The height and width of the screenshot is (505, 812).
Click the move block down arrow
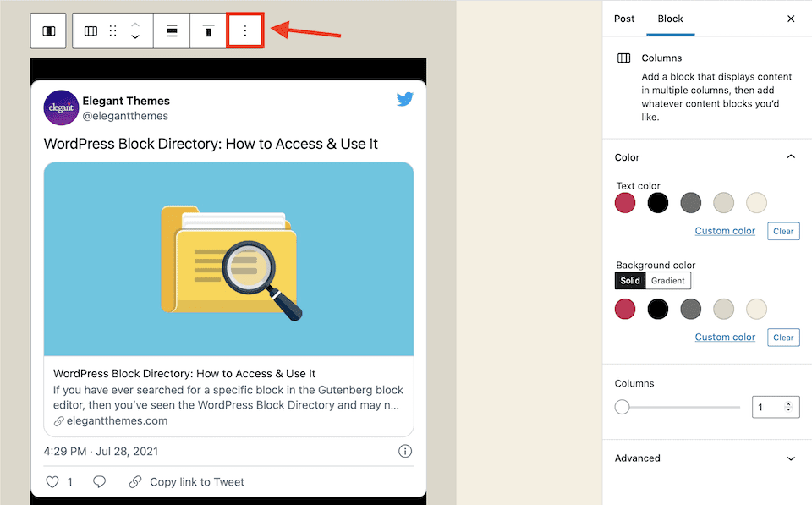pyautogui.click(x=135, y=36)
